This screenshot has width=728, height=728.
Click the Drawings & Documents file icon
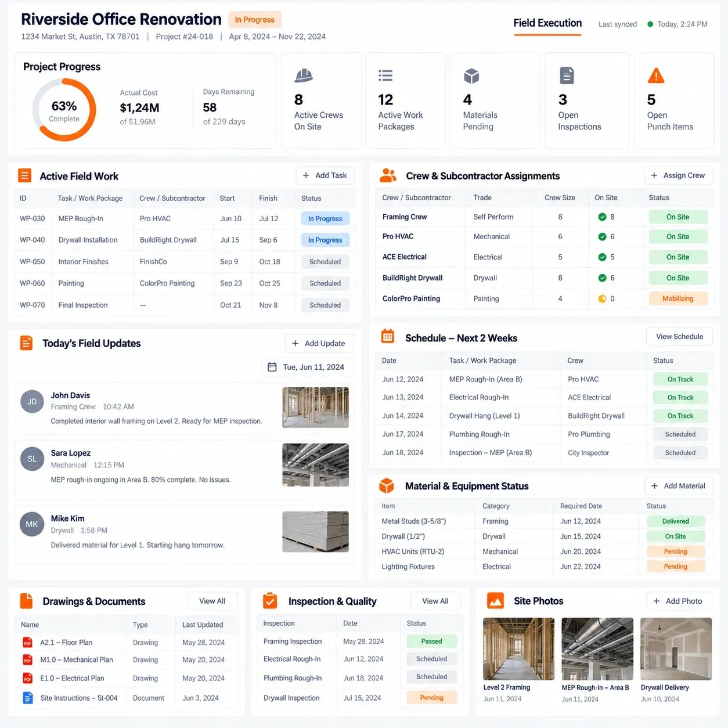click(26, 601)
